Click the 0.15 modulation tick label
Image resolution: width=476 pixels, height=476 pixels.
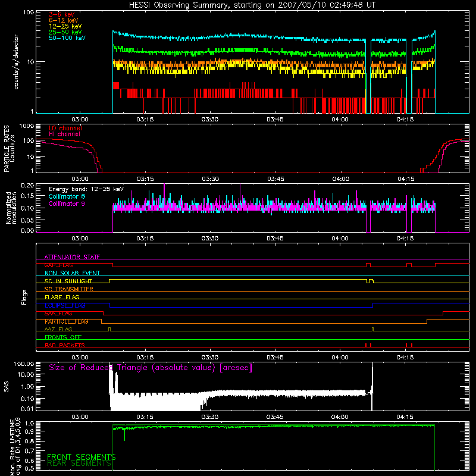[27, 196]
